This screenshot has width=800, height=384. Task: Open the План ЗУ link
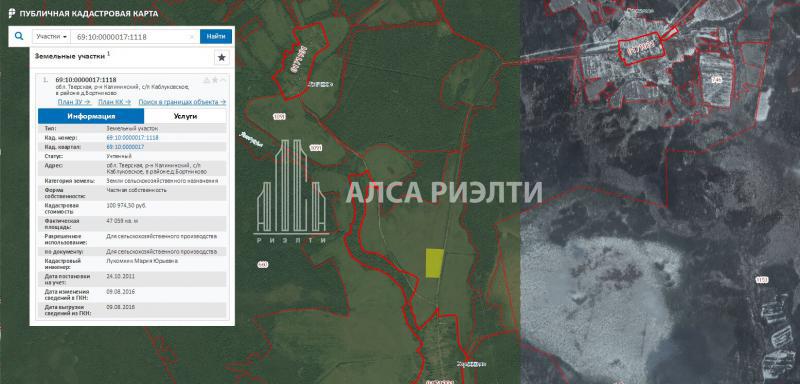tap(74, 102)
